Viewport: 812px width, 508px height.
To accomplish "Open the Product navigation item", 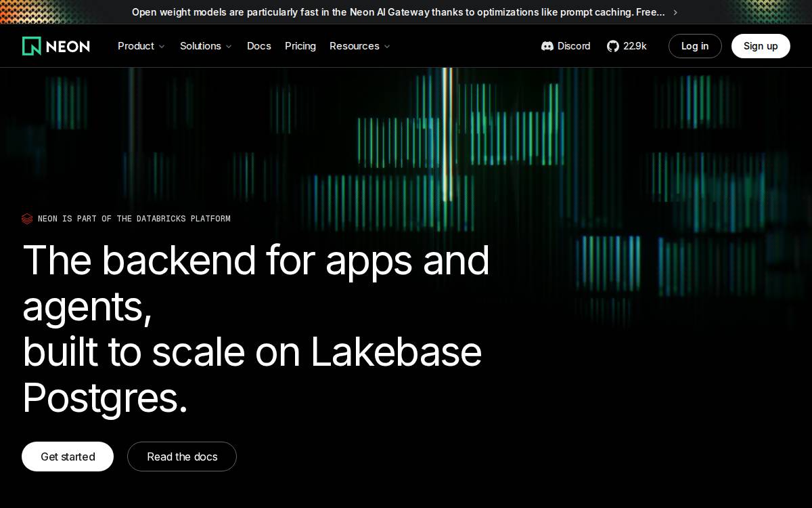I will (136, 46).
